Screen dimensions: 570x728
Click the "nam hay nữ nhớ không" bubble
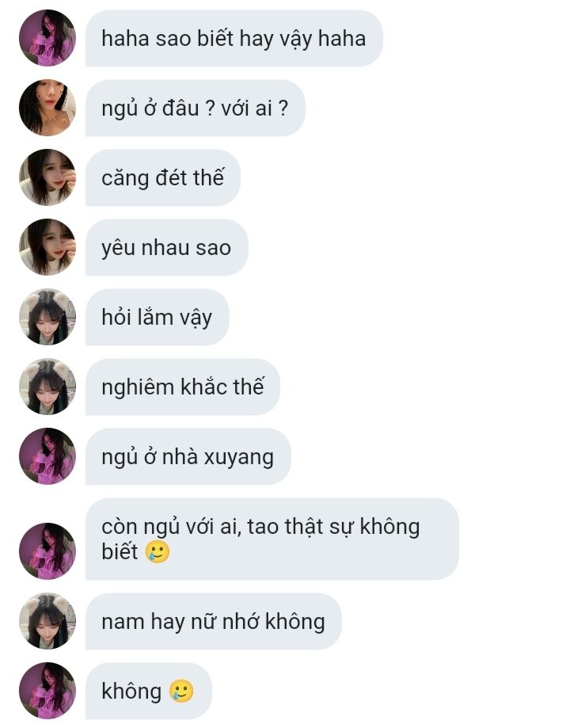[x=214, y=621]
